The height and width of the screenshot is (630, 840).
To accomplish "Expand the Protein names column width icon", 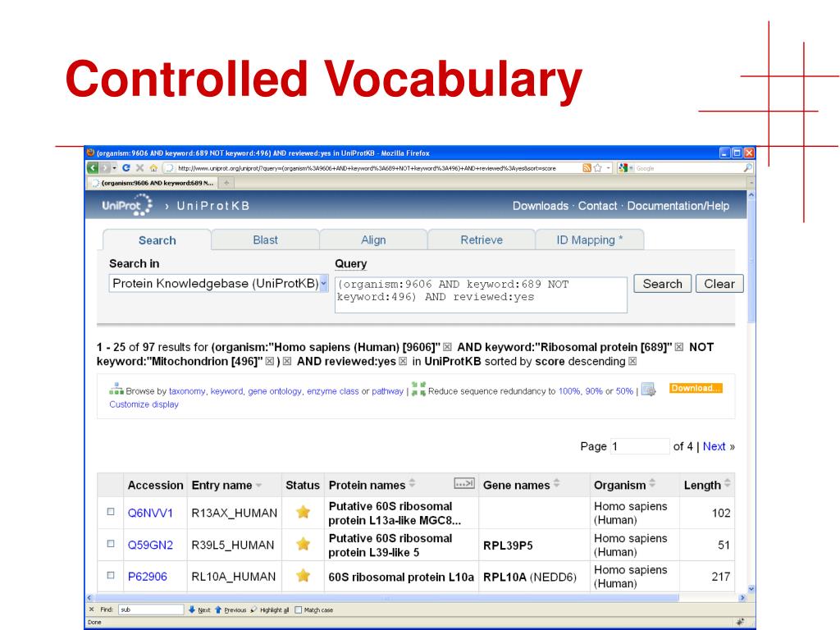I will 464,484.
